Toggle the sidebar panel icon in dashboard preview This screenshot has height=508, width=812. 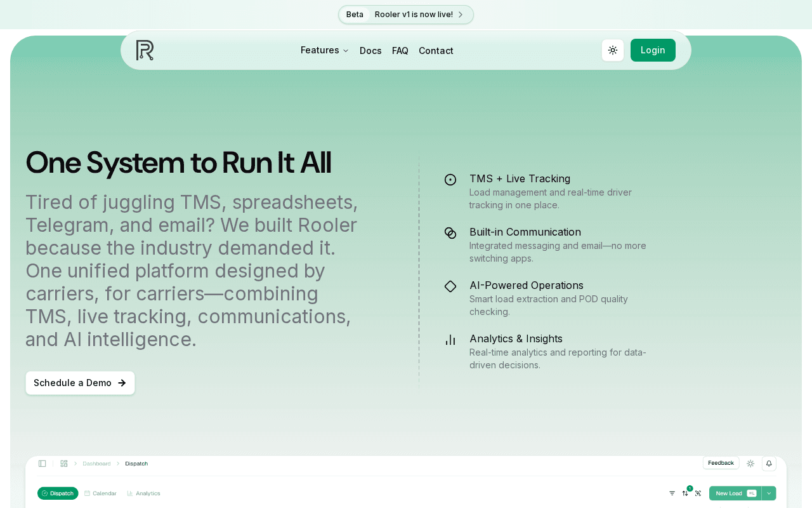[x=43, y=464]
